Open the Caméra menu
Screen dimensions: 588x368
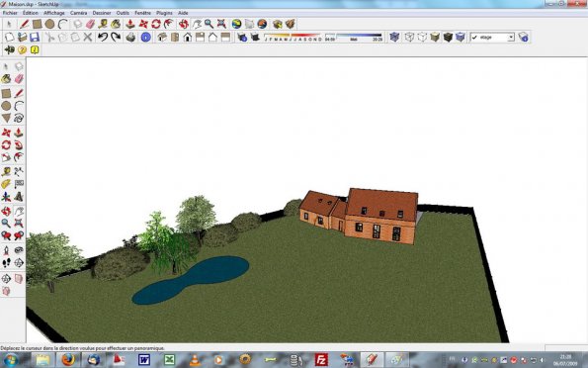pos(78,13)
